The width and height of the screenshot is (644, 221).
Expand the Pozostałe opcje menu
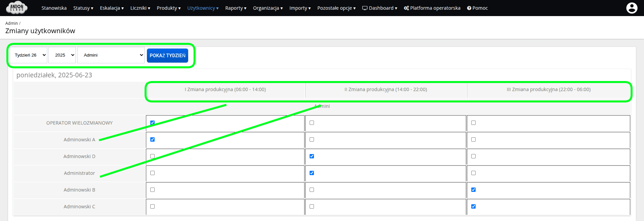[336, 8]
